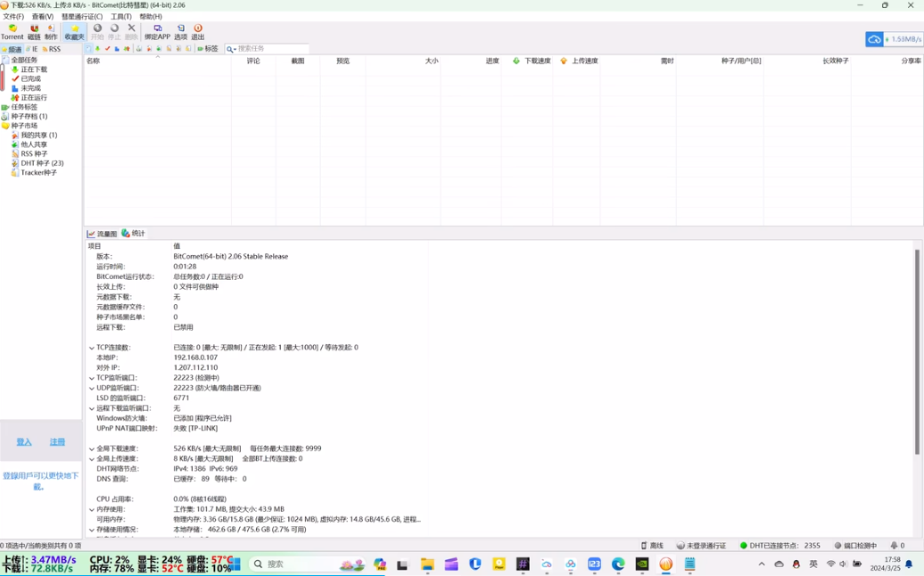Open the 帮助(H) menu
Viewport: 924px width, 576px height.
click(151, 16)
